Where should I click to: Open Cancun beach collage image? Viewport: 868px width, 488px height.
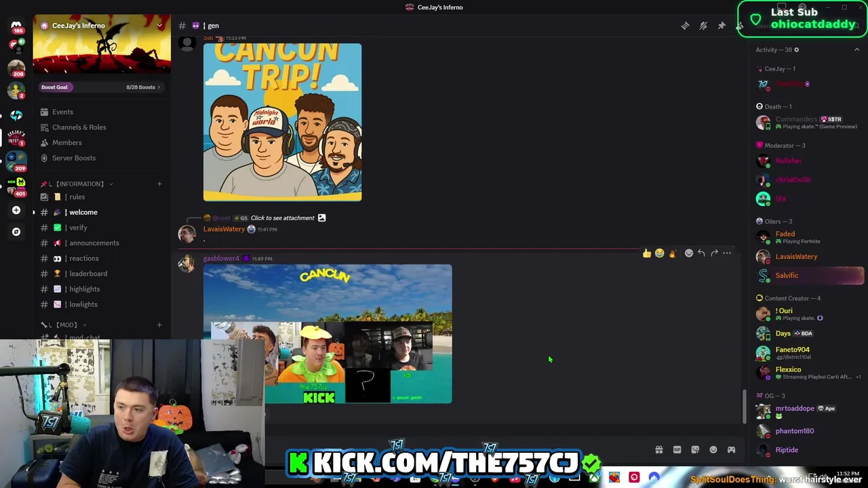(328, 334)
